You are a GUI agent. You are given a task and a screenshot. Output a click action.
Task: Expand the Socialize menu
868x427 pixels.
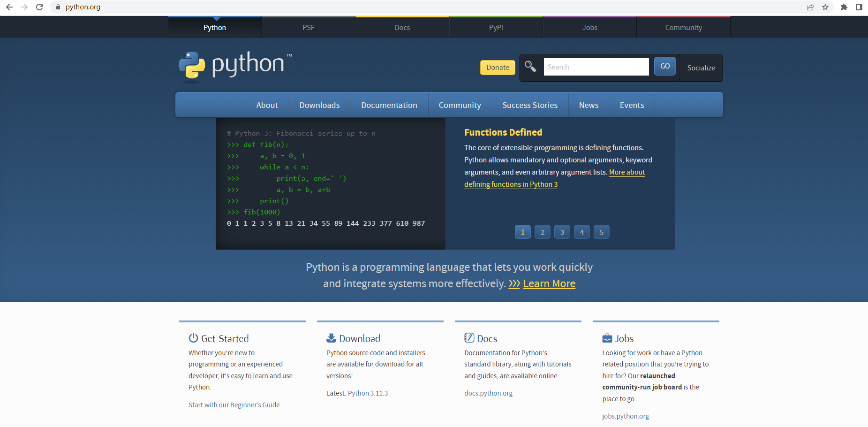click(701, 68)
